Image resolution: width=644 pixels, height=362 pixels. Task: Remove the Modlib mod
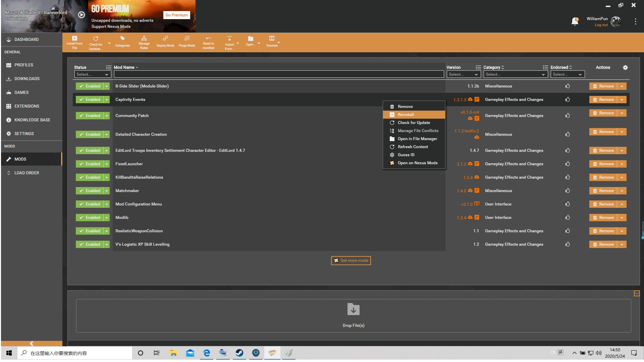[x=603, y=218]
